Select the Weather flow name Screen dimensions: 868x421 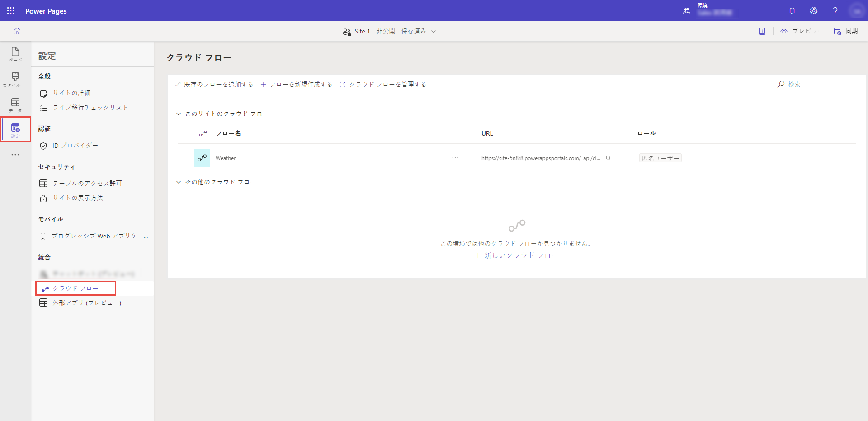pos(226,158)
